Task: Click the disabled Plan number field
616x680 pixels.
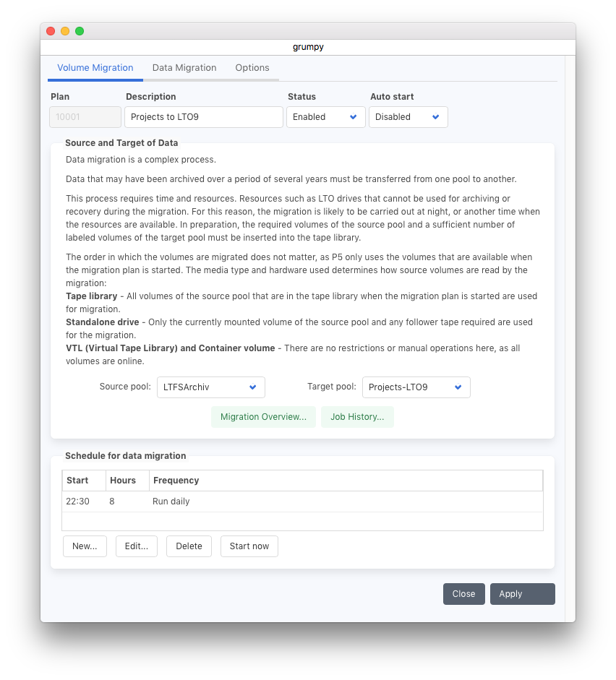Action: 85,117
